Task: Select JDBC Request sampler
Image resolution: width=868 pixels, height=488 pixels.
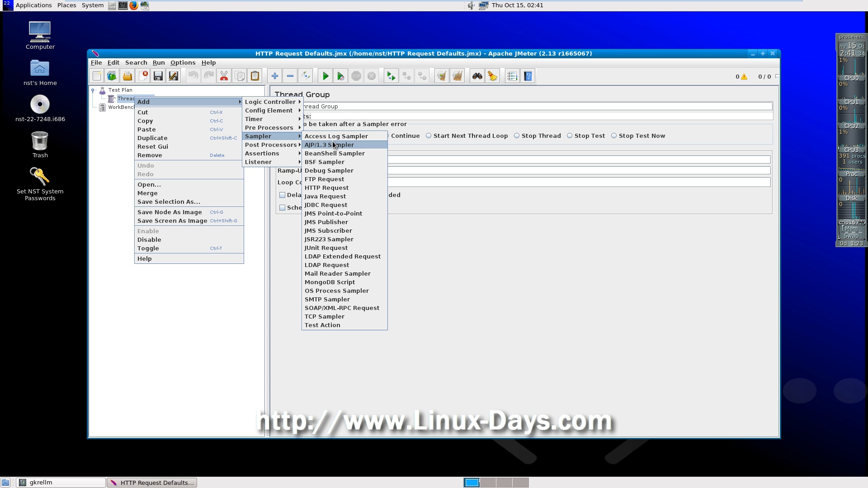Action: (344, 205)
